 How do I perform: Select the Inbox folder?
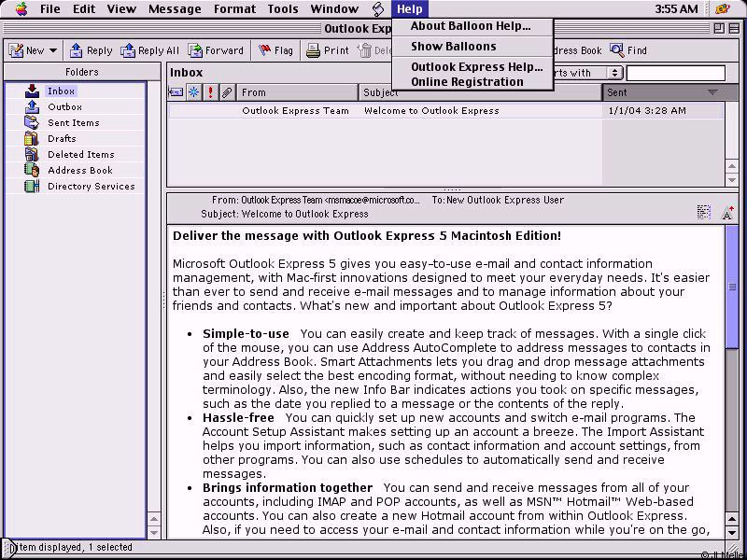click(x=61, y=91)
